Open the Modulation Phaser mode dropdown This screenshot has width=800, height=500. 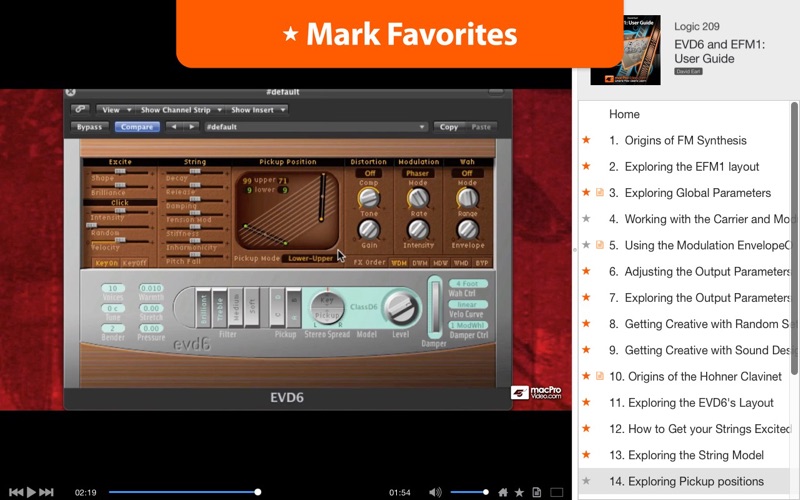[x=417, y=173]
